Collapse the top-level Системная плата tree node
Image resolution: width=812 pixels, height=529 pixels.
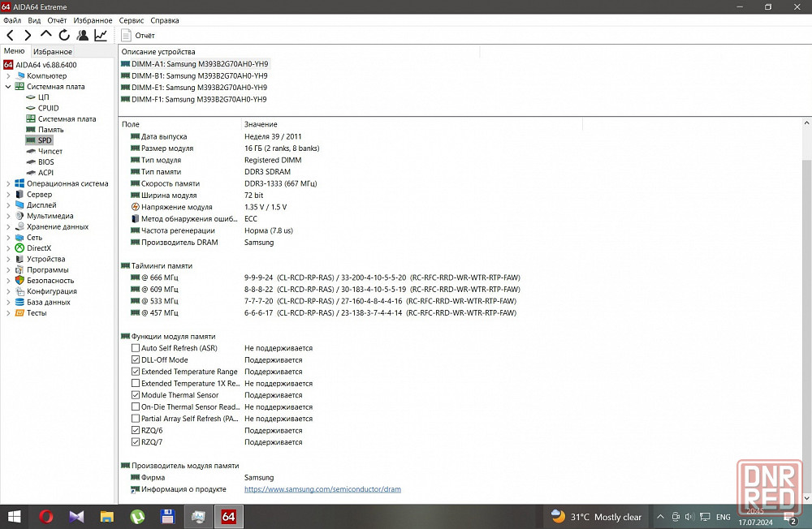(x=8, y=87)
